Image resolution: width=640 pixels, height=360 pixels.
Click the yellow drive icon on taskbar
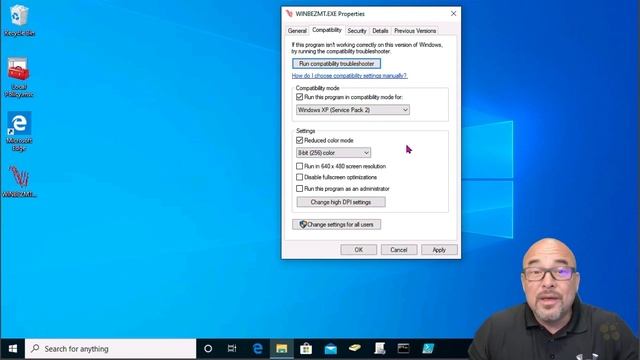pos(355,349)
